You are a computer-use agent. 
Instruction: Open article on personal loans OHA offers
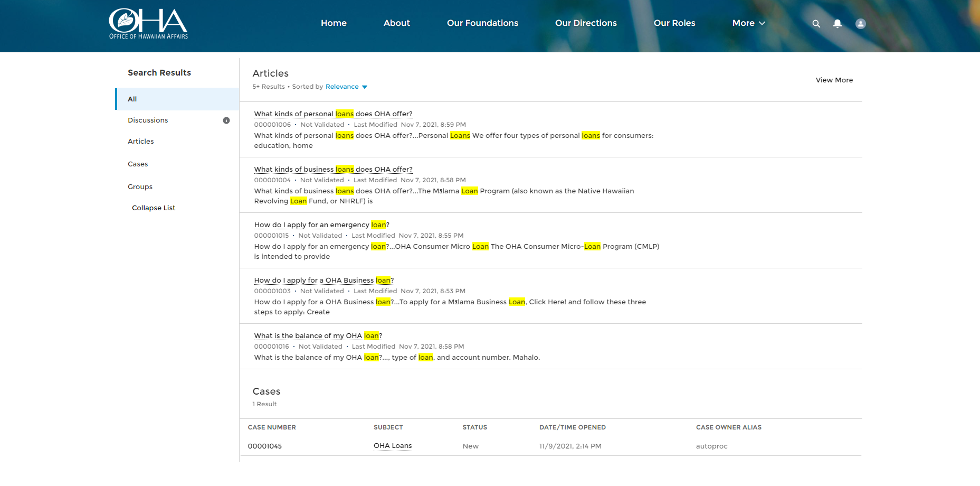(x=333, y=114)
